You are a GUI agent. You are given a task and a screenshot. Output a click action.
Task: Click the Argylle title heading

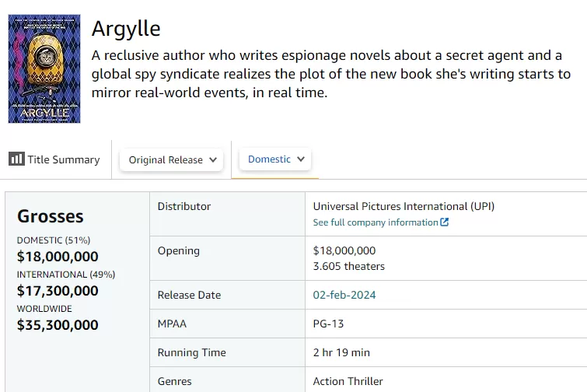[x=126, y=29]
